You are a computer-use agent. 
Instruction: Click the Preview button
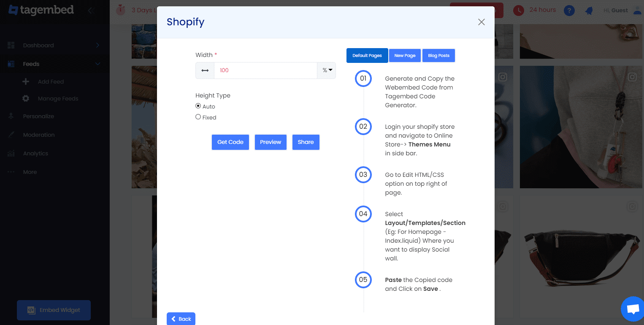coord(271,142)
